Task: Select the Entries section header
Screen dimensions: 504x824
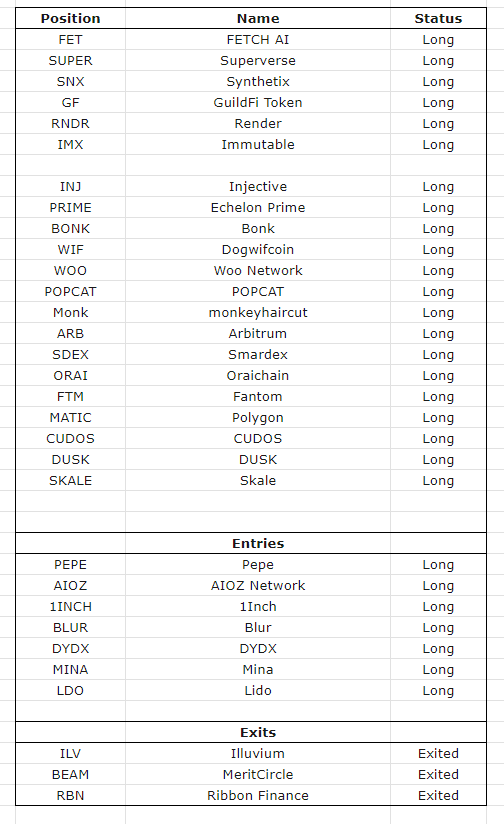Action: 258,543
